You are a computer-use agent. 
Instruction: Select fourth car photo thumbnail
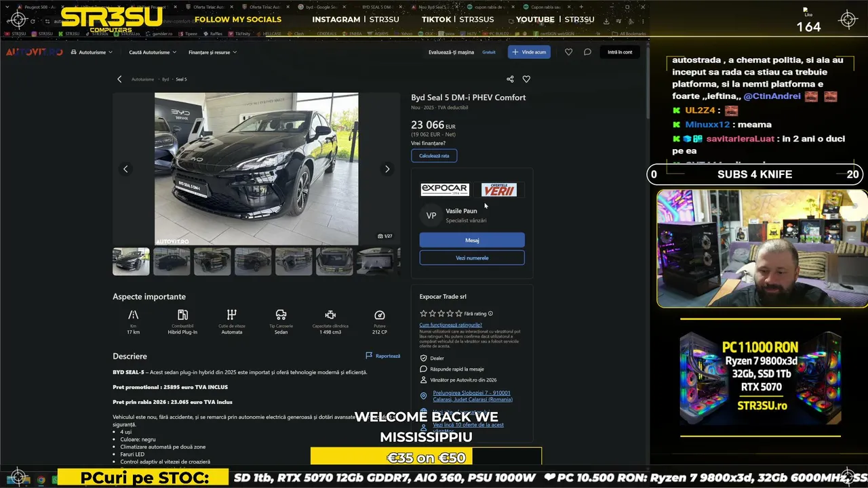coord(253,262)
